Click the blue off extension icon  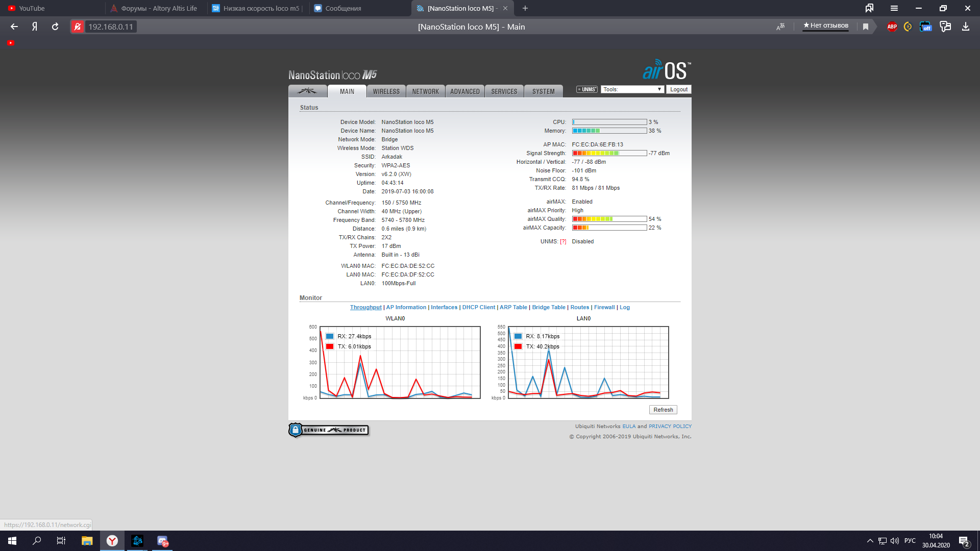click(925, 27)
